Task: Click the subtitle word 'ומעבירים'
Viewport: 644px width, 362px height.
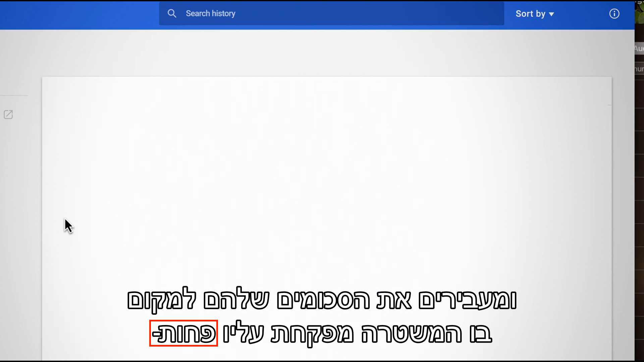Action: pos(467,300)
